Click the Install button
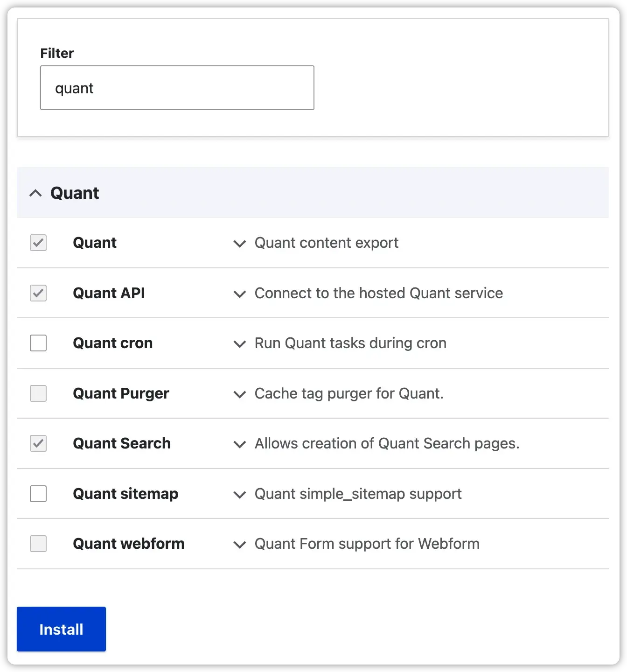The width and height of the screenshot is (627, 672). coord(61,629)
